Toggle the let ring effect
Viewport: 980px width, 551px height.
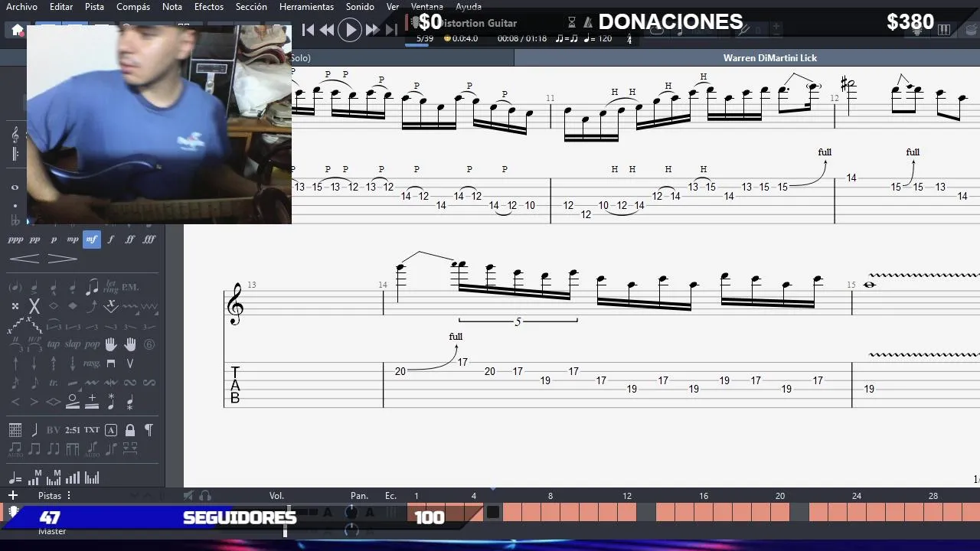click(111, 287)
